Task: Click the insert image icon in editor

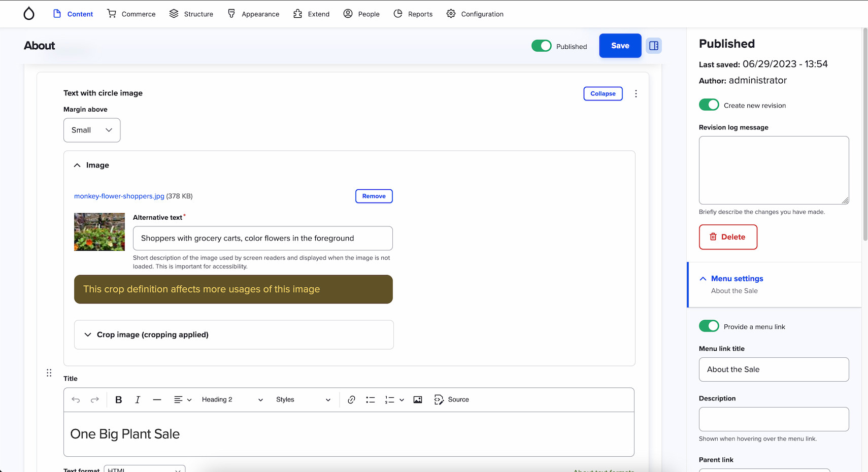Action: click(418, 400)
